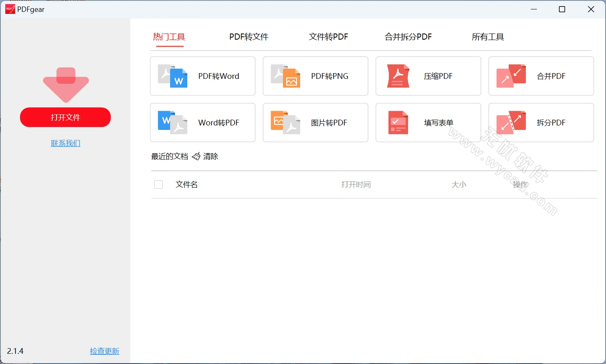
Task: Click the broom icon to clear recent documents
Action: point(196,156)
